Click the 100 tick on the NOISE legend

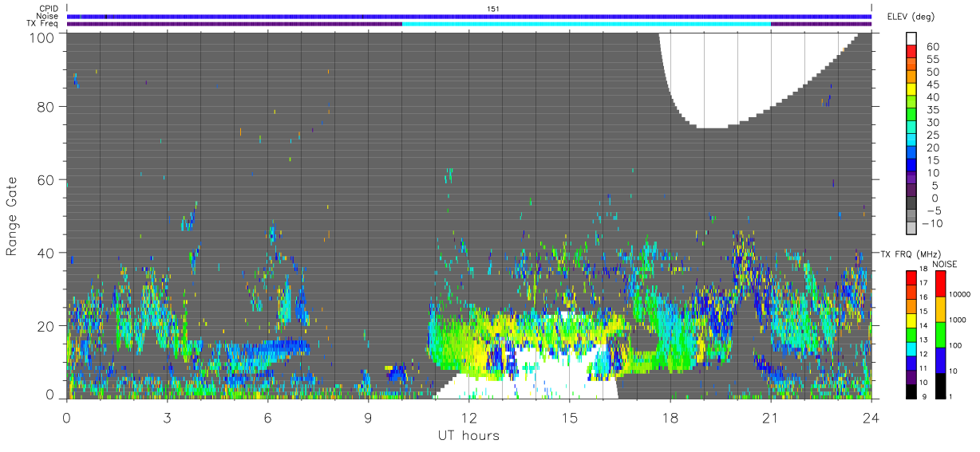pos(956,345)
